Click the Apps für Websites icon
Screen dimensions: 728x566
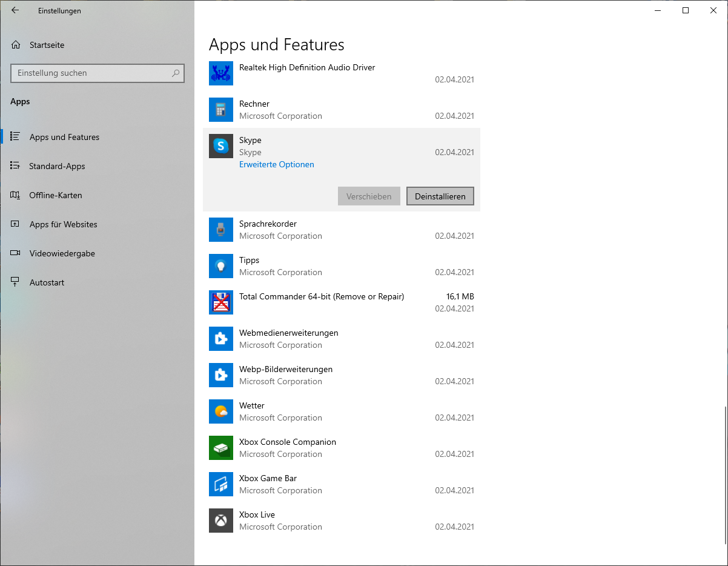tap(16, 224)
